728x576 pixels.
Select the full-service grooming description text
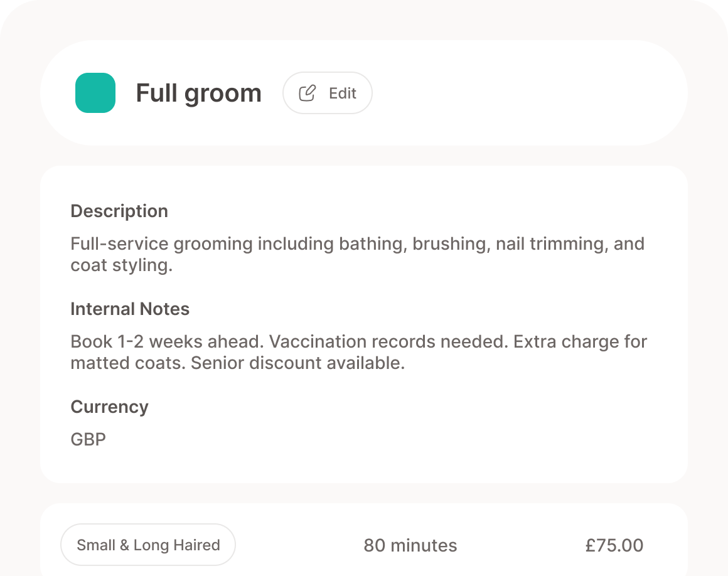[357, 243]
